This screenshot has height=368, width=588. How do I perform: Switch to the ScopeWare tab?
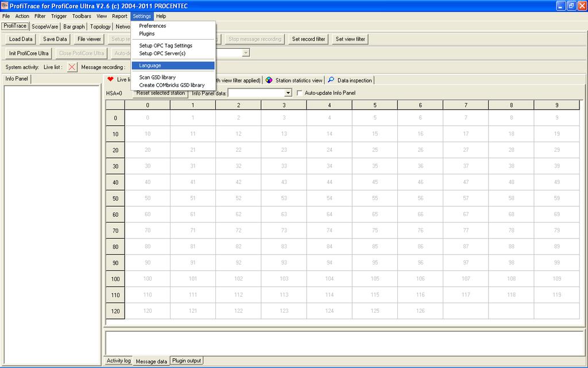[45, 26]
